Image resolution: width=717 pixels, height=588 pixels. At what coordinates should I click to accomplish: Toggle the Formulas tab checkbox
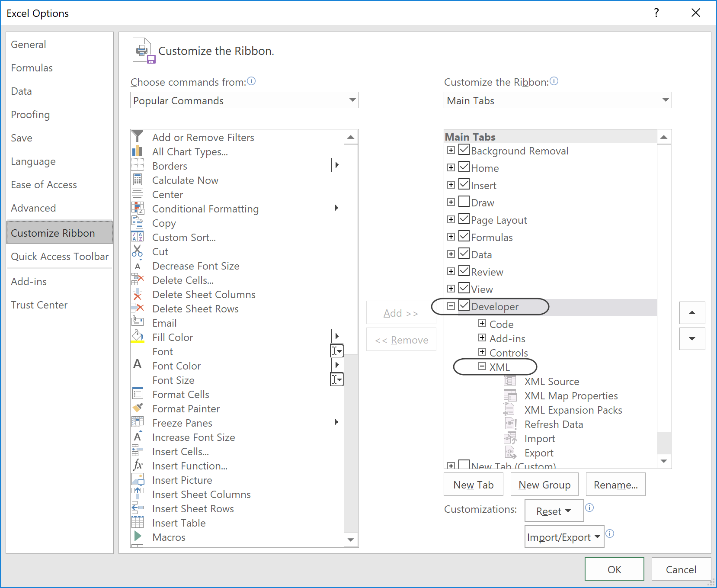pyautogui.click(x=464, y=236)
